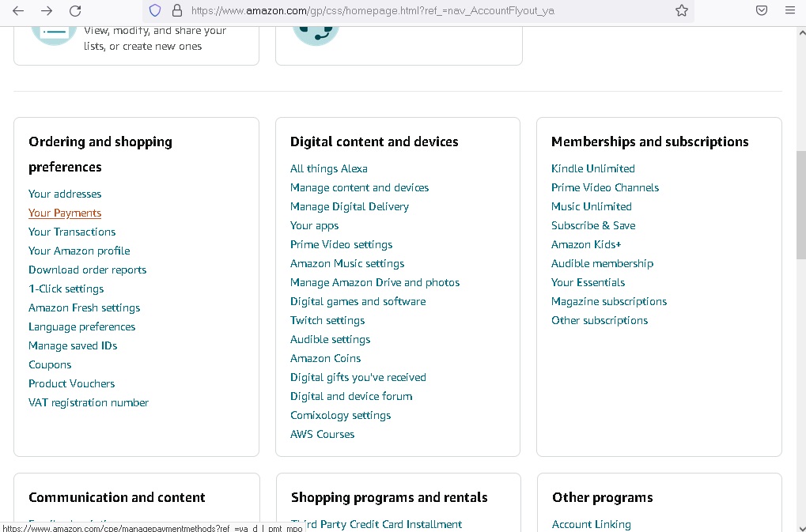806x532 pixels.
Task: Open Your Amazon profile
Action: (79, 251)
